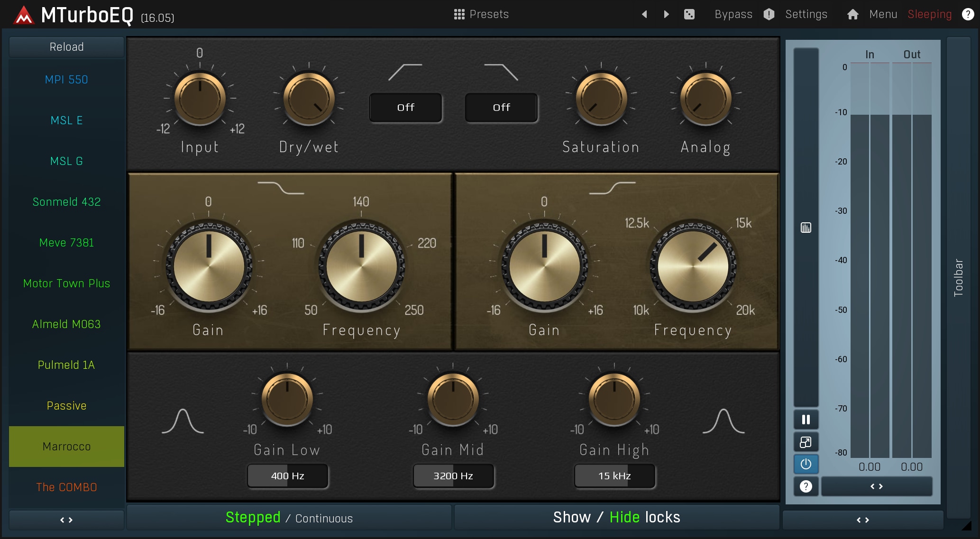Expand device list arrows at bottom left
The width and height of the screenshot is (980, 539).
click(66, 520)
